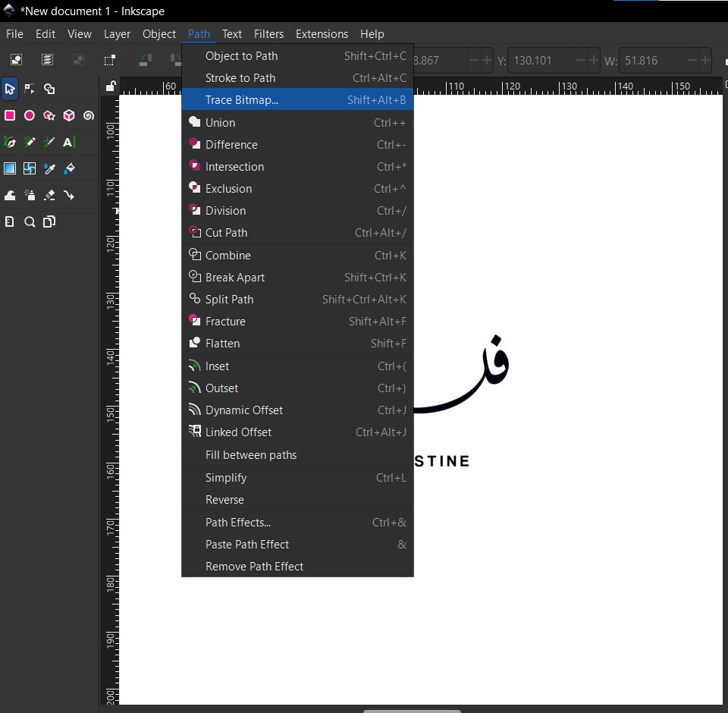This screenshot has height=713, width=728.
Task: Decrement the W value with its stepper arrow
Action: coord(693,60)
